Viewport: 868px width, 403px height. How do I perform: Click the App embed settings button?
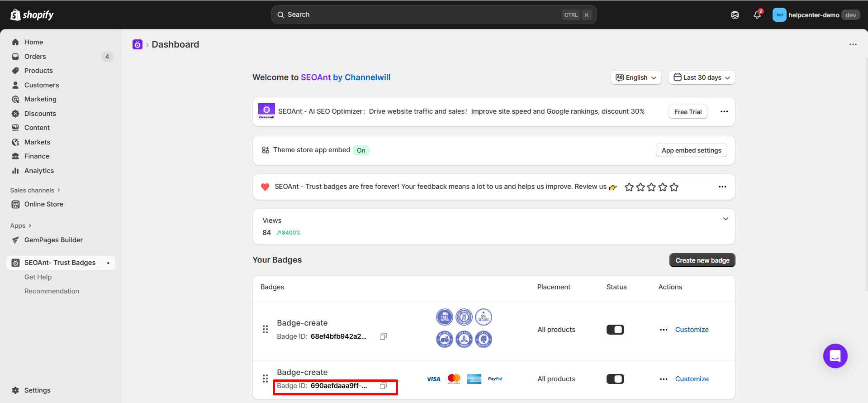coord(691,150)
